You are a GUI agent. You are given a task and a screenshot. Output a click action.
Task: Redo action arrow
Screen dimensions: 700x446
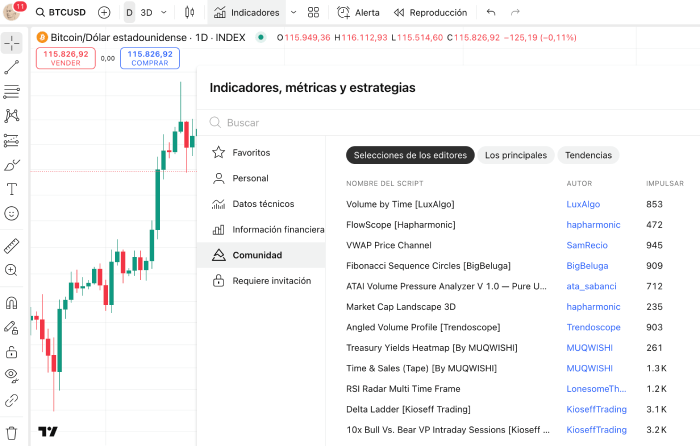pyautogui.click(x=515, y=13)
